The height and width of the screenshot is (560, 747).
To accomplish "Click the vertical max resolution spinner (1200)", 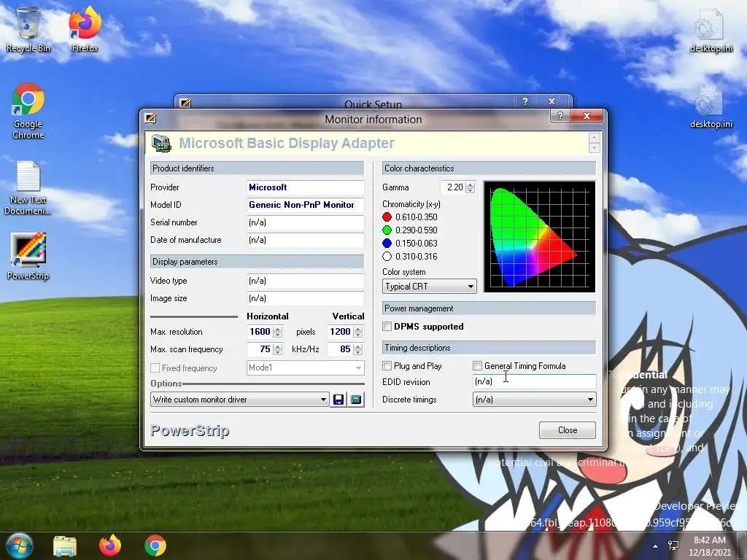I will [357, 332].
